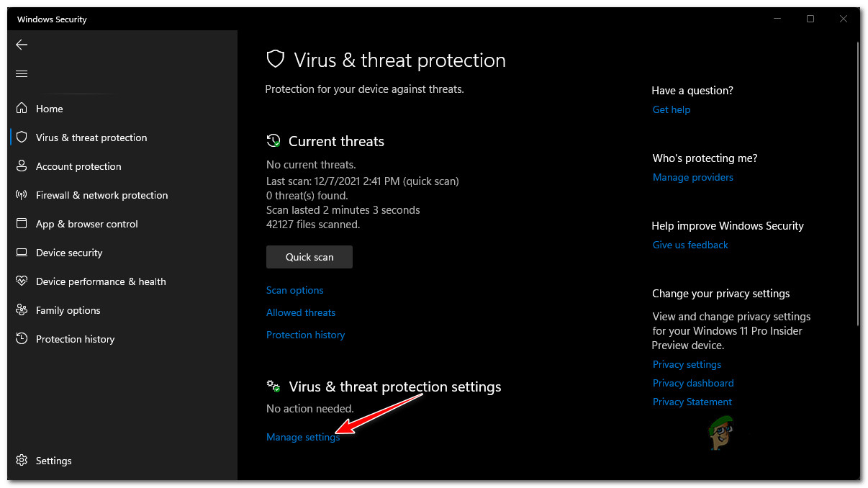The height and width of the screenshot is (488, 868).
Task: Click the Device security laptop icon
Action: coord(22,253)
